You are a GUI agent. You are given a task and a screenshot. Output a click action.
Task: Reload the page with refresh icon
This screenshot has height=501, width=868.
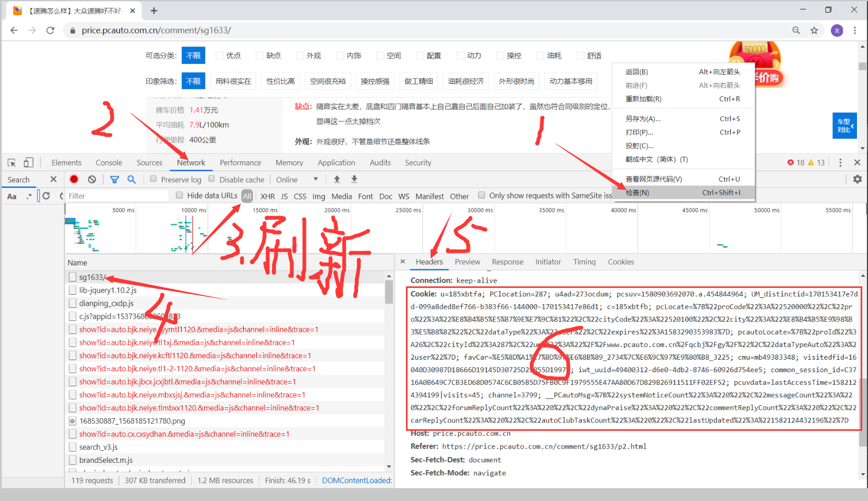tap(50, 30)
